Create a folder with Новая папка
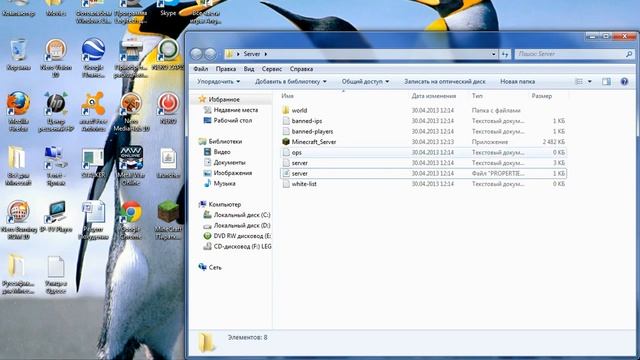 point(518,82)
